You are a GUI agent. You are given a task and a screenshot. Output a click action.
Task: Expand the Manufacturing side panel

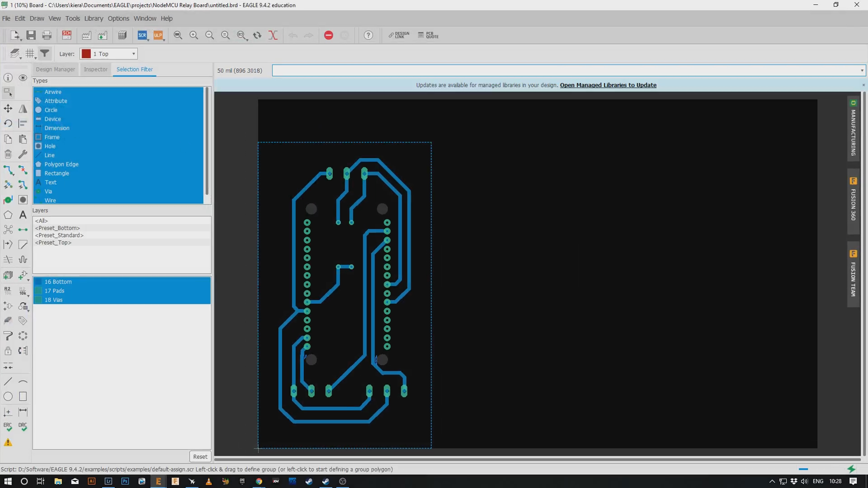pos(853,129)
